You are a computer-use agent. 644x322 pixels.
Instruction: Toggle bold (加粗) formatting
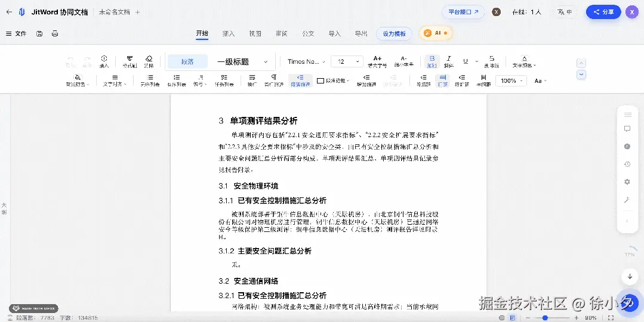click(432, 61)
